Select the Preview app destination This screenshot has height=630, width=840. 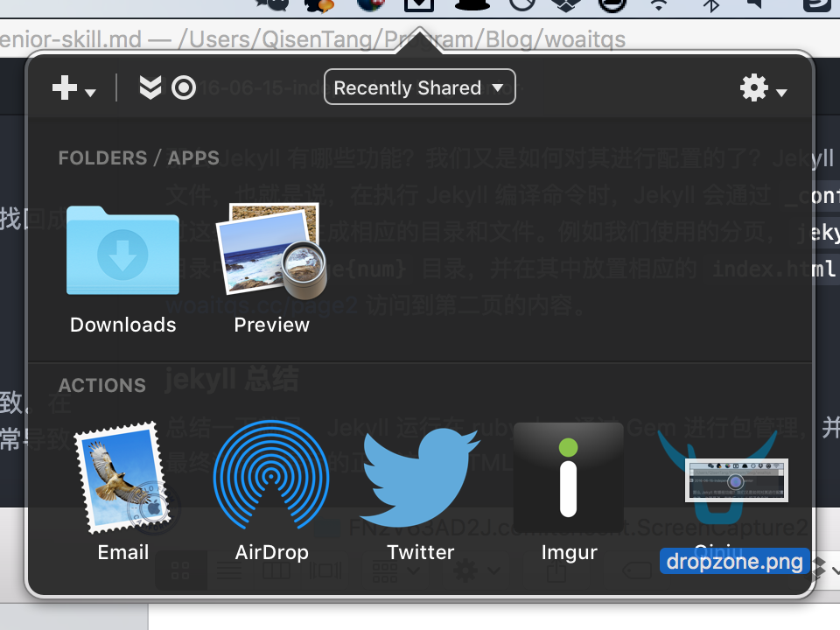(271, 250)
